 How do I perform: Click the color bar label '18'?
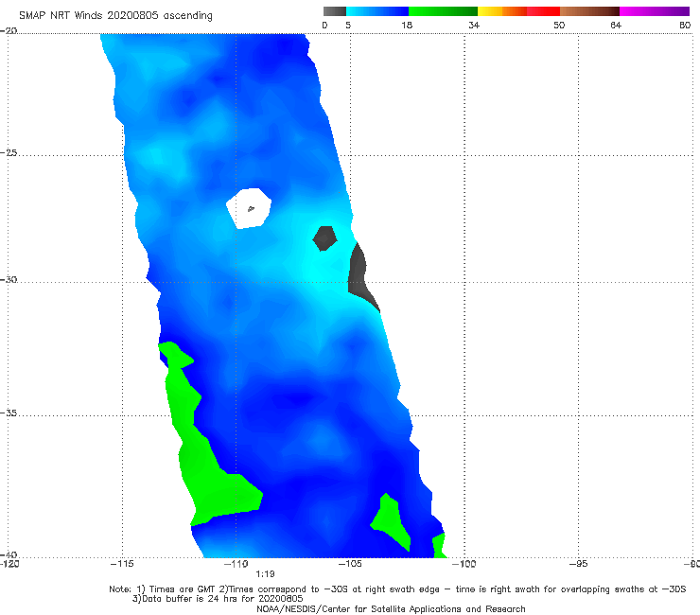407,26
